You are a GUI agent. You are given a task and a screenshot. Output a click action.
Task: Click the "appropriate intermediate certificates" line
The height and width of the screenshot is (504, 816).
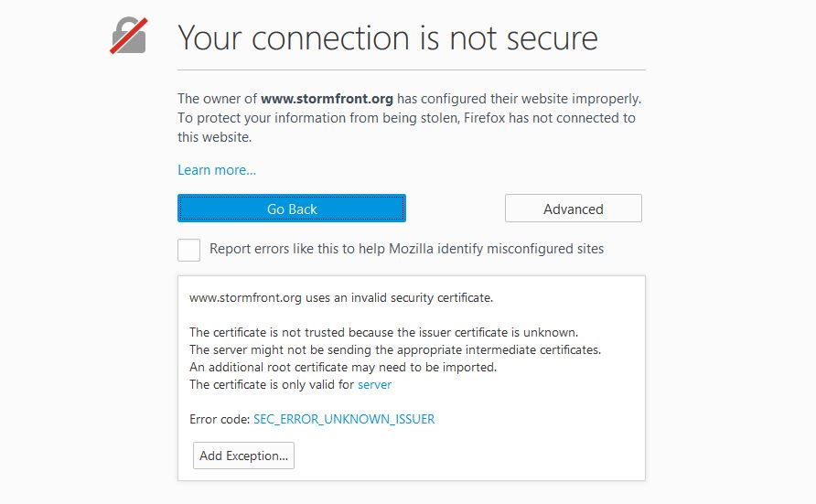[394, 349]
